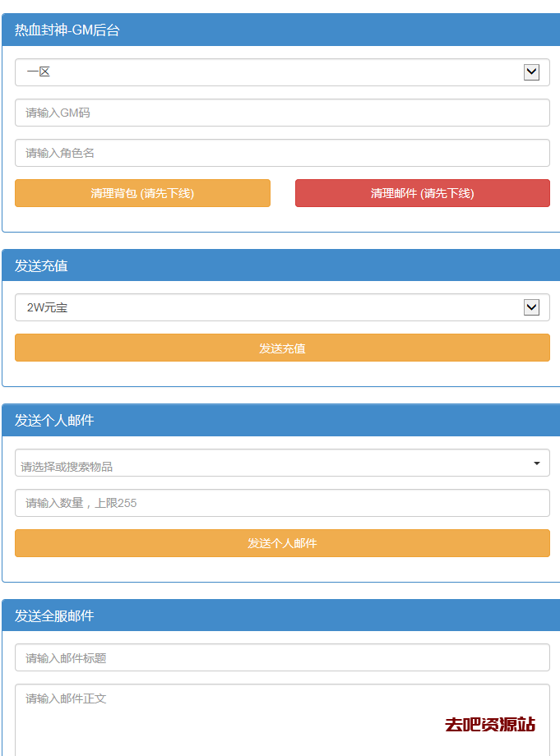Viewport: 560px width, 756px height.
Task: Click the 请输入邮件正文 text area
Action: pos(282,721)
